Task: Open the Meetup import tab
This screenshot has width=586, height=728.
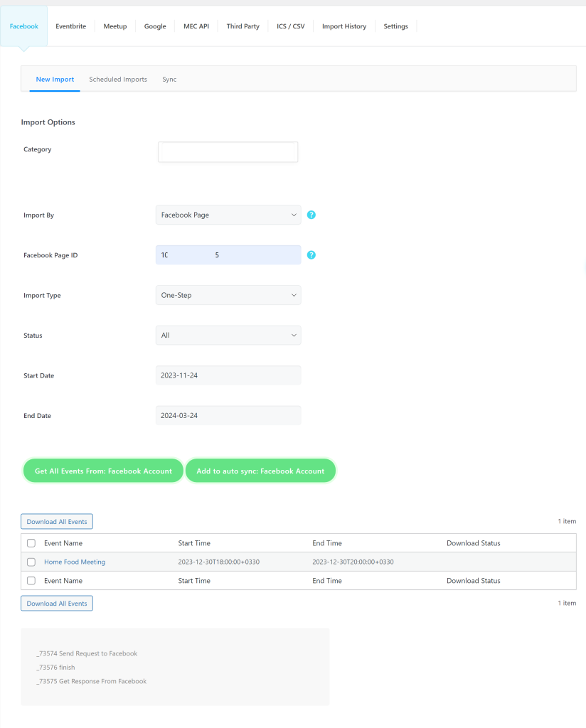Action: [x=114, y=26]
